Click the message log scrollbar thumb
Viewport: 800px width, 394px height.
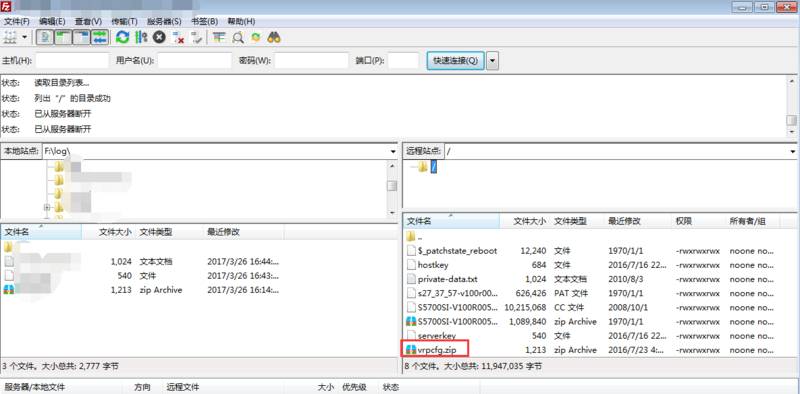791,120
